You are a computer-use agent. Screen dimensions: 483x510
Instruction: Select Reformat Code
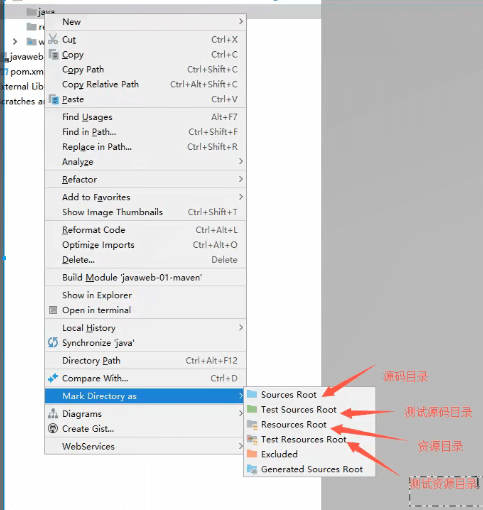pos(145,230)
